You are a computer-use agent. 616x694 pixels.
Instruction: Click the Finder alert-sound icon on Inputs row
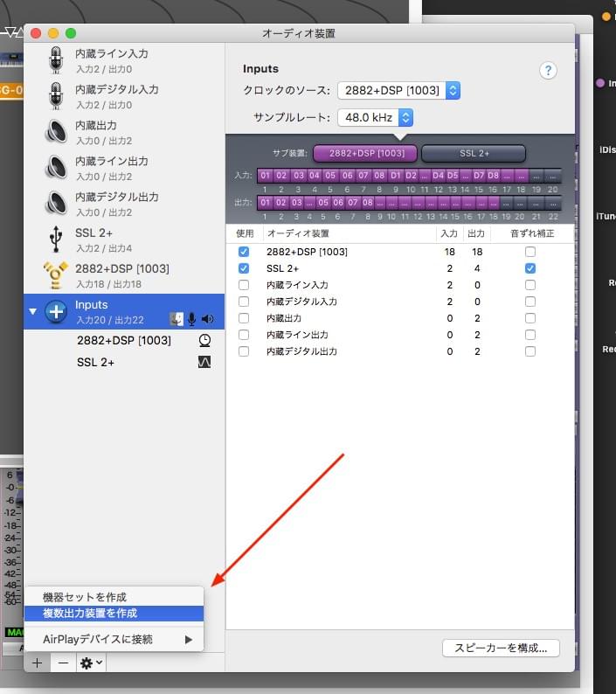[176, 319]
